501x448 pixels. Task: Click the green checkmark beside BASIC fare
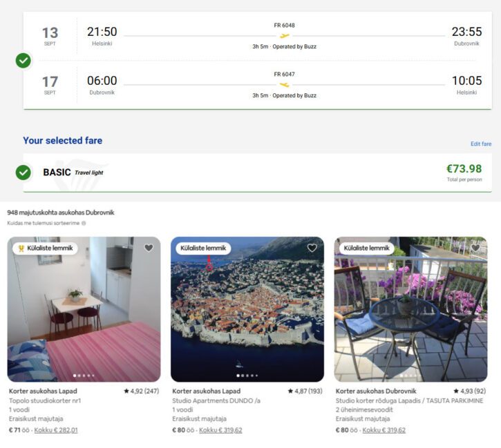click(x=23, y=172)
